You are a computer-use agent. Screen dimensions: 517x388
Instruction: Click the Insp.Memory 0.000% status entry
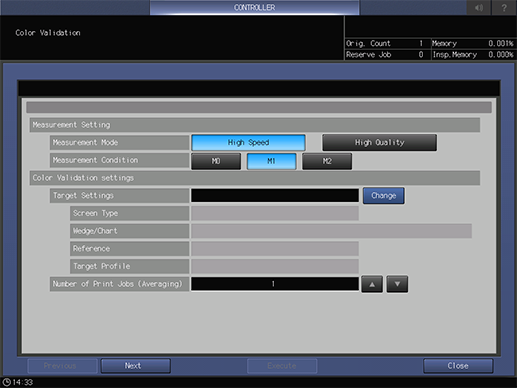pos(473,55)
